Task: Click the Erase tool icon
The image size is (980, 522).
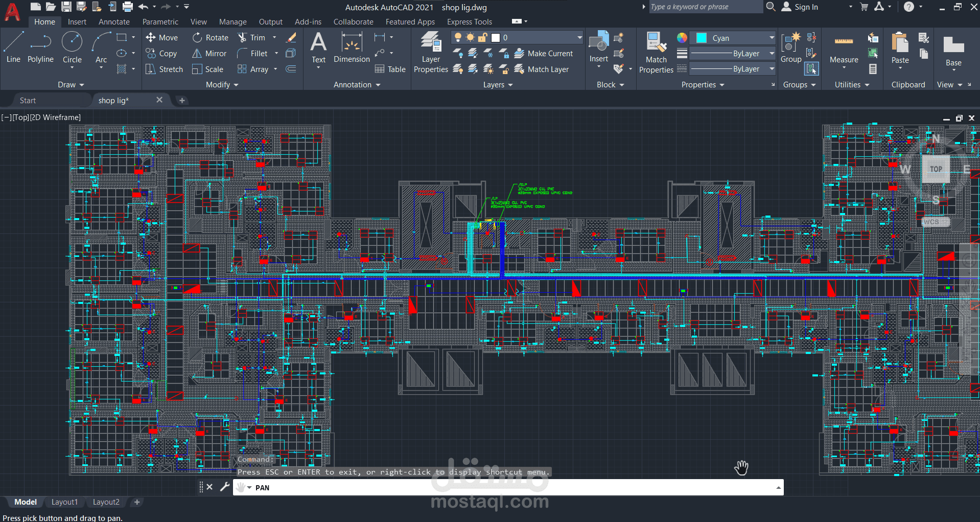Action: click(291, 37)
